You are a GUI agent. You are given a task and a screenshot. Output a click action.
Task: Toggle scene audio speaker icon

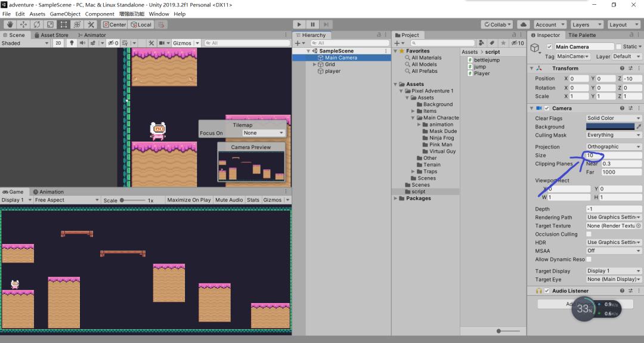(82, 43)
